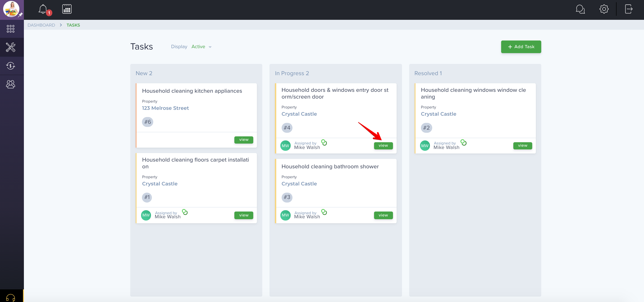The image size is (644, 302).
Task: Open 123 Melrose Street property link
Action: point(165,108)
